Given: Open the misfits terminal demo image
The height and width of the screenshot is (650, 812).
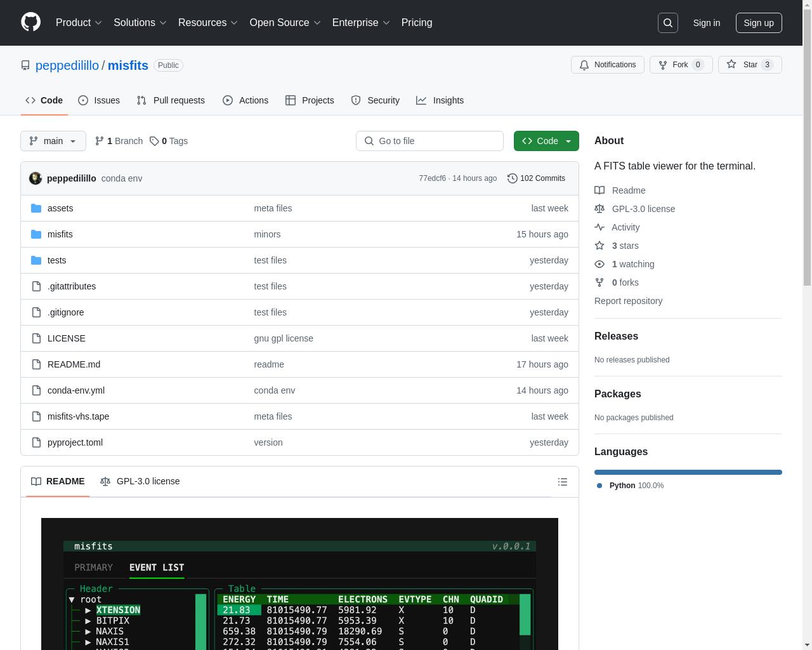Looking at the screenshot, I should [x=299, y=584].
